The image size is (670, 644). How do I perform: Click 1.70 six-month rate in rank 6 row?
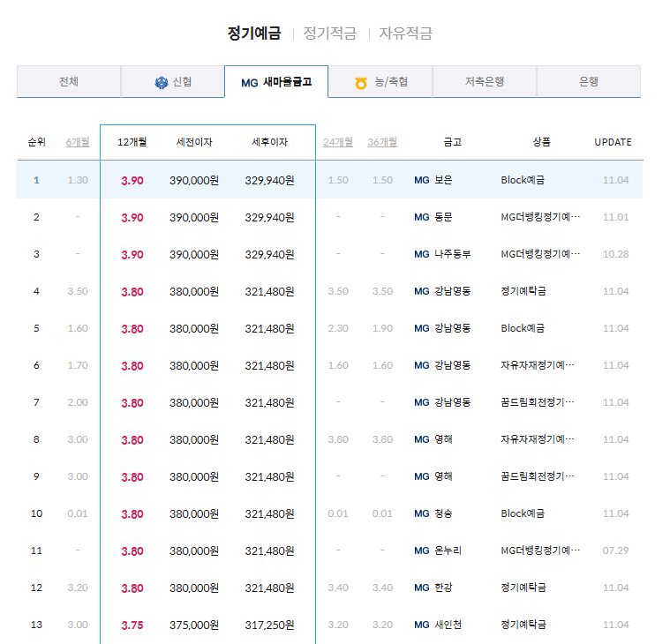click(78, 365)
